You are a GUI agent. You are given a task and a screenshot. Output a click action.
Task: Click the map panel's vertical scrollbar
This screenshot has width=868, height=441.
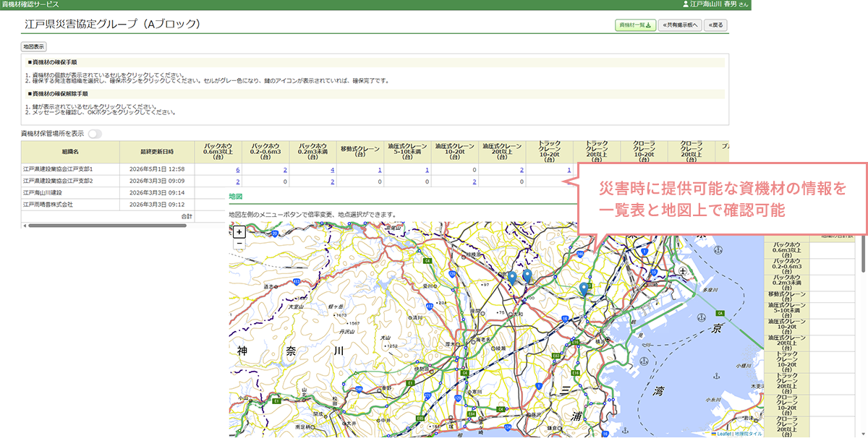point(863,253)
